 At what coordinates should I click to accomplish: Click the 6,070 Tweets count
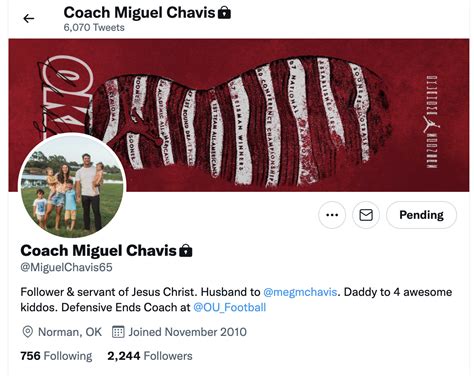tap(94, 27)
